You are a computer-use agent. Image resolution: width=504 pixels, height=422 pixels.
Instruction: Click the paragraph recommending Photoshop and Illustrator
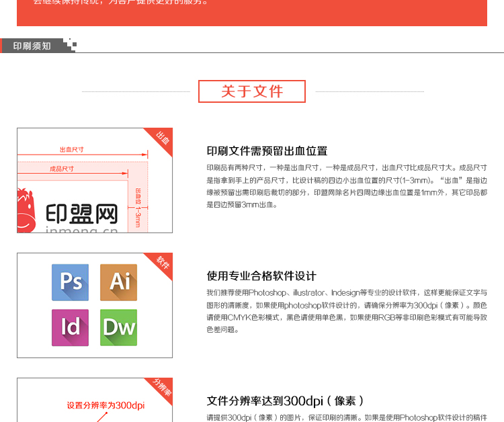[x=346, y=311]
